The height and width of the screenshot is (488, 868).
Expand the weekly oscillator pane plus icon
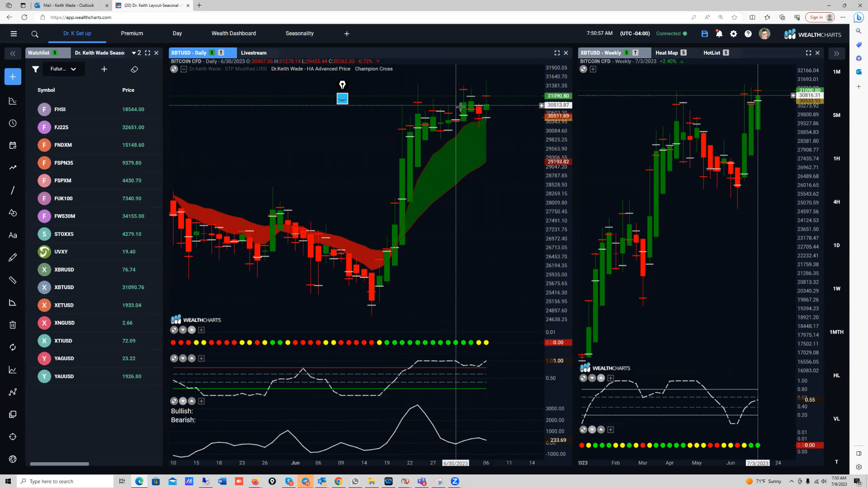611,378
